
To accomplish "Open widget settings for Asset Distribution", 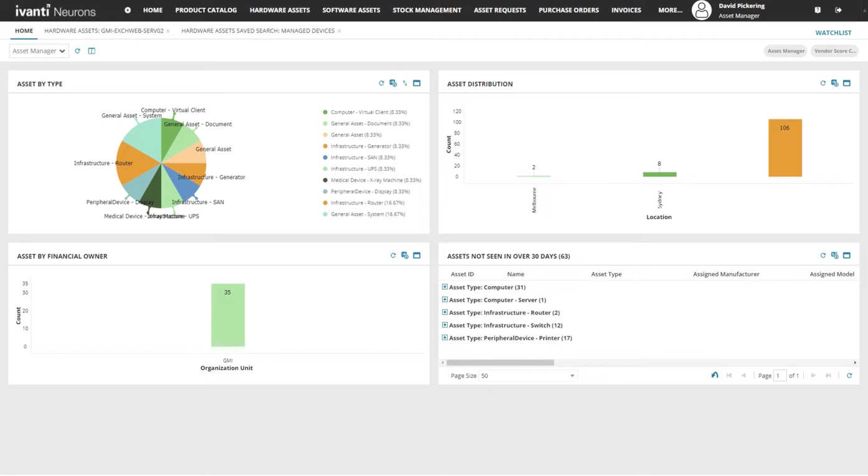I will pos(834,83).
